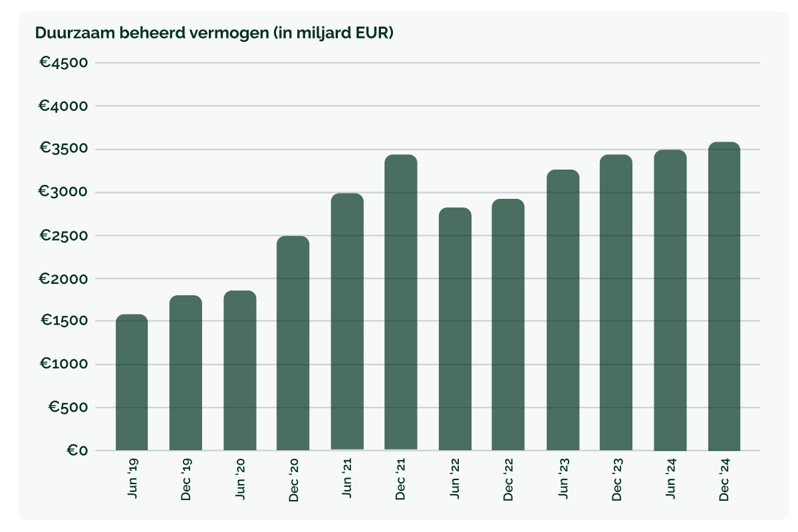Click the Dec '24 x-axis label

[x=726, y=481]
